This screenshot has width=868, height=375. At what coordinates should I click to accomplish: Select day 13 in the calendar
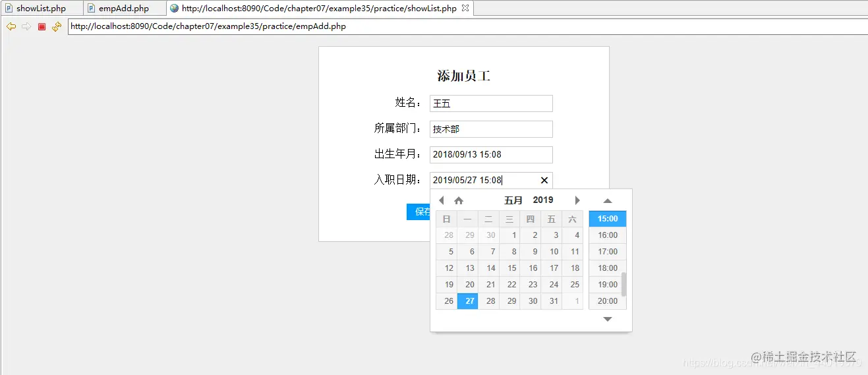[468, 268]
